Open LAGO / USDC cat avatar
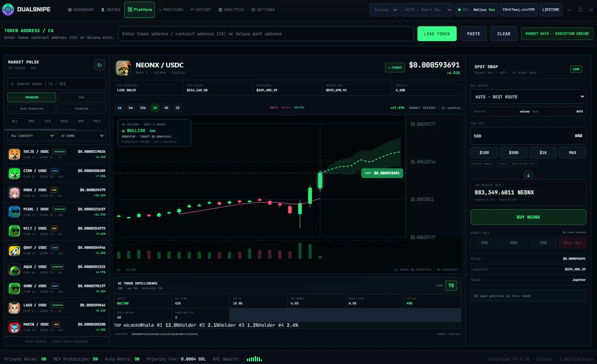The height and width of the screenshot is (364, 597). 15,308
